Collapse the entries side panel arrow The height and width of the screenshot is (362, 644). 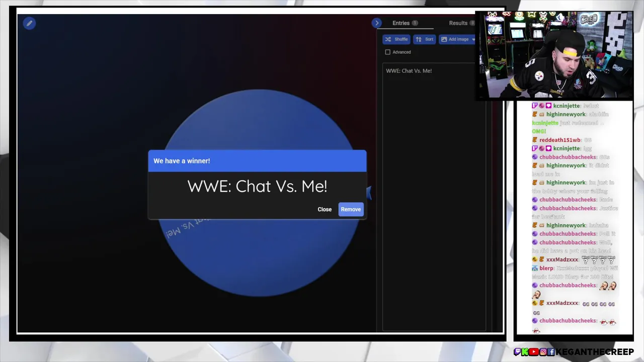pyautogui.click(x=377, y=23)
